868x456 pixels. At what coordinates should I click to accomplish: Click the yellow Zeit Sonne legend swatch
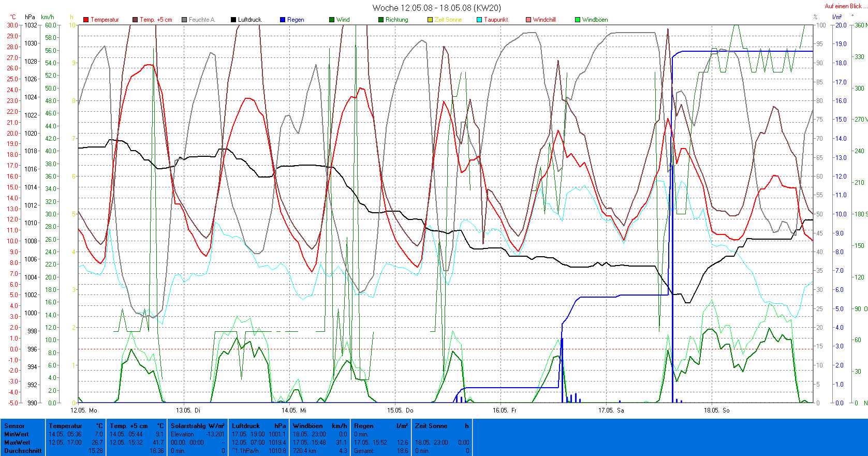tap(430, 20)
